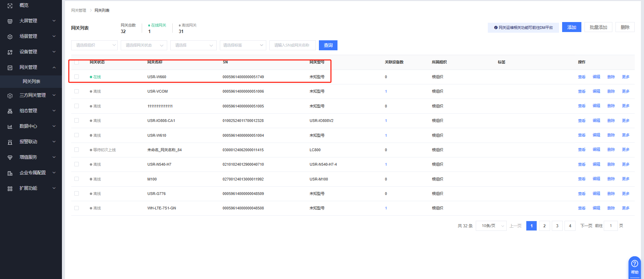Select the checkbox for USR-W660 gateway

pos(76,77)
